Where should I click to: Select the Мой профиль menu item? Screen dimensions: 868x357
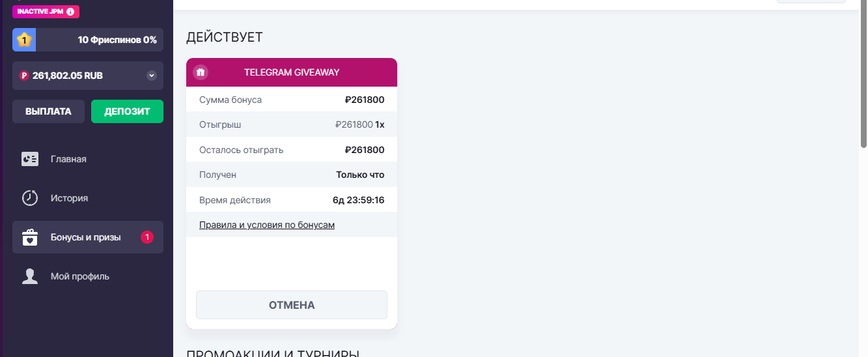click(x=79, y=276)
